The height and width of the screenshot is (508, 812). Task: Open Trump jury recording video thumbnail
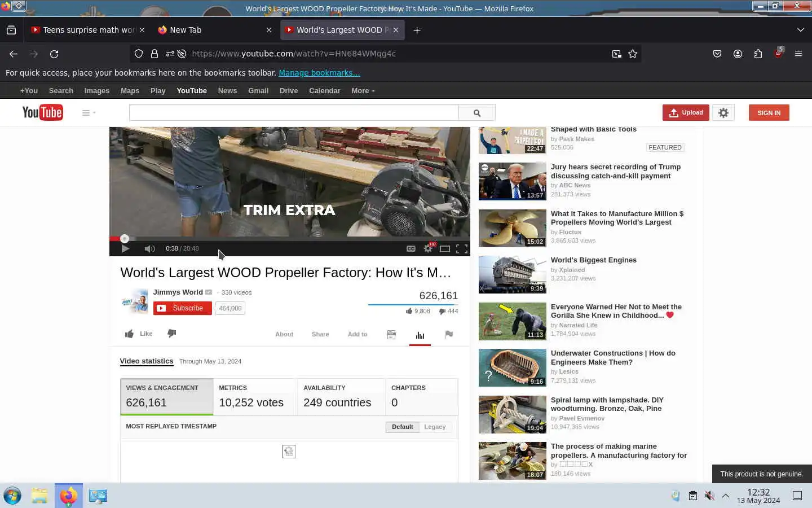pyautogui.click(x=512, y=181)
